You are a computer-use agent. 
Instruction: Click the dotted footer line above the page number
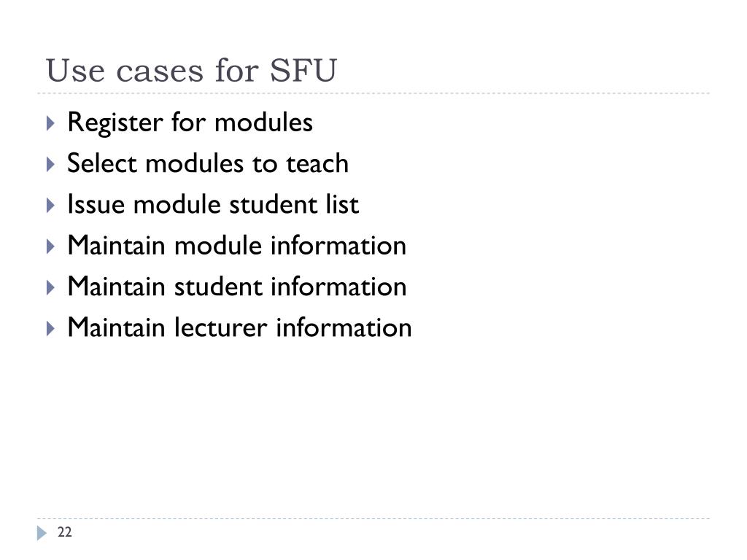[x=373, y=518]
